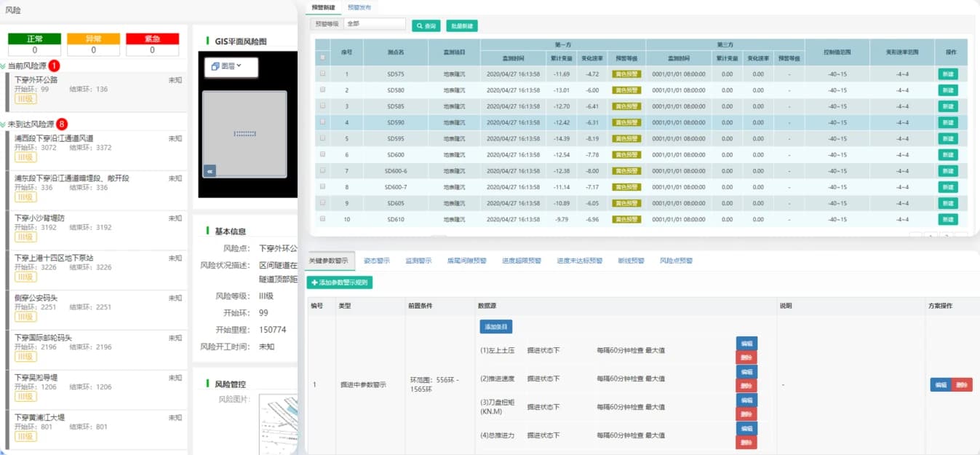980x455 pixels.
Task: Edit the (2)推进速度 data entry
Action: [x=746, y=371]
